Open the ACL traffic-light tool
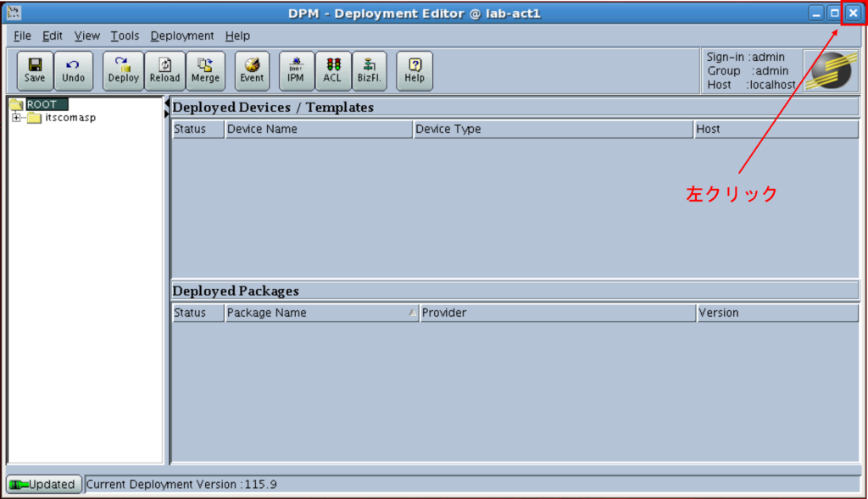The height and width of the screenshot is (499, 868). tap(332, 71)
